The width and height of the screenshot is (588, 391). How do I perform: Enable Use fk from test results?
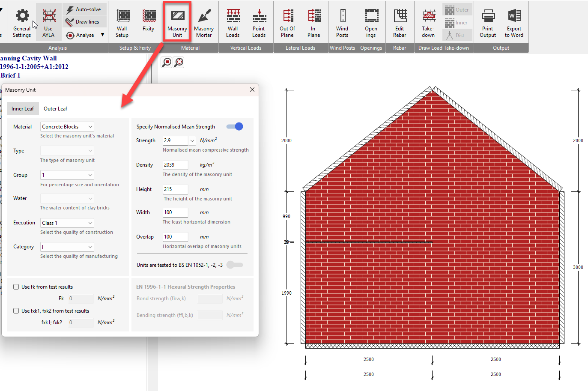click(x=16, y=287)
